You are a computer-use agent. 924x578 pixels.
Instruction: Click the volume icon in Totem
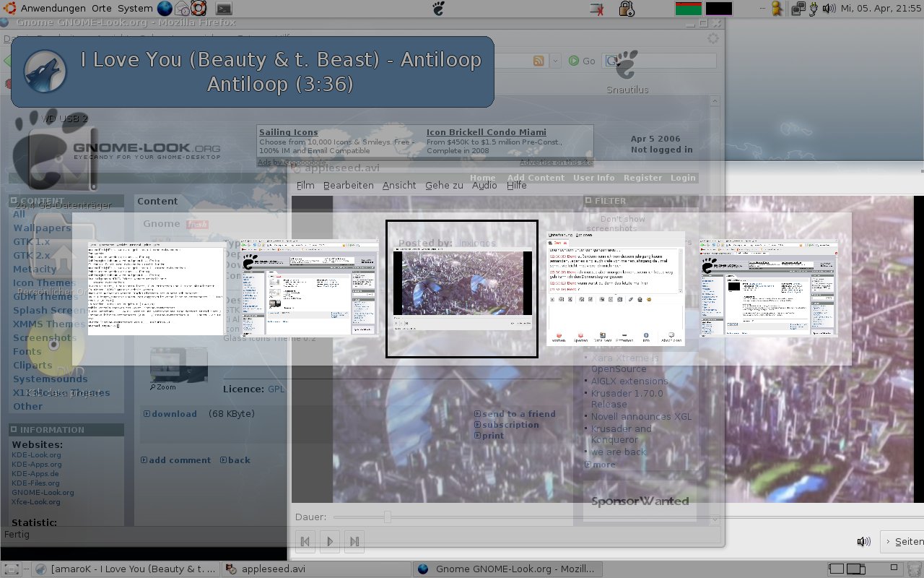863,541
